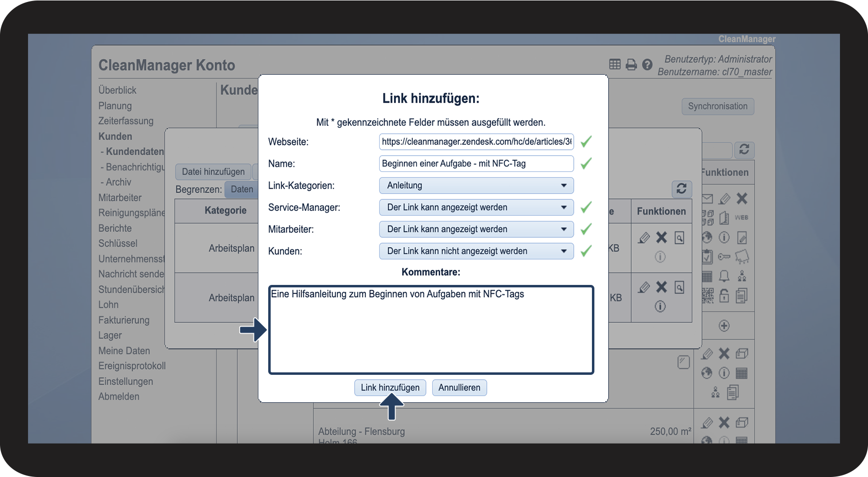Open the Kunden visibility dropdown

click(x=476, y=251)
